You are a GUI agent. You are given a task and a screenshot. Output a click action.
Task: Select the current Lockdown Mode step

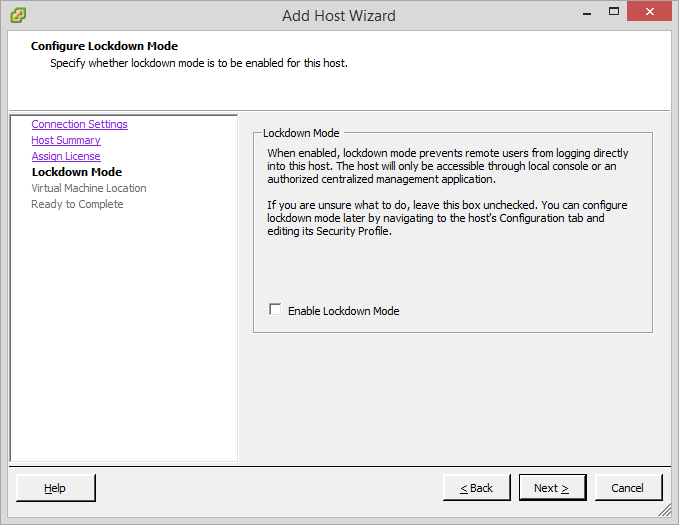click(76, 172)
